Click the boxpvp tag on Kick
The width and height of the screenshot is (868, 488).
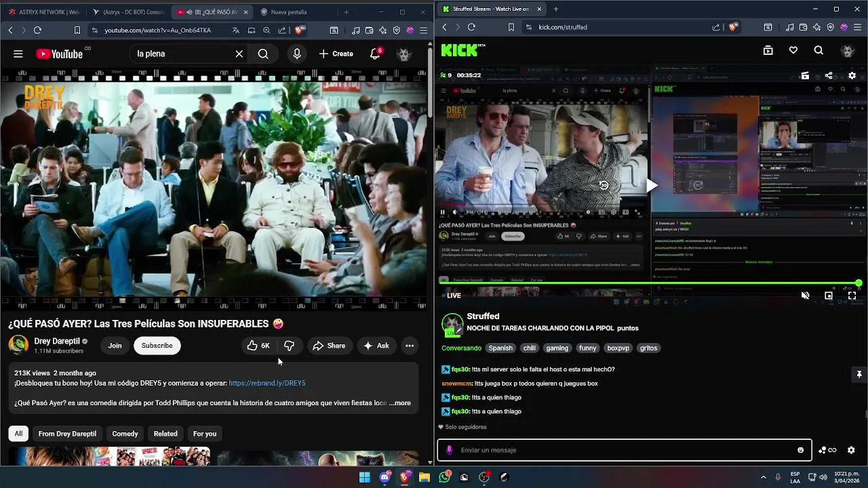tap(618, 348)
